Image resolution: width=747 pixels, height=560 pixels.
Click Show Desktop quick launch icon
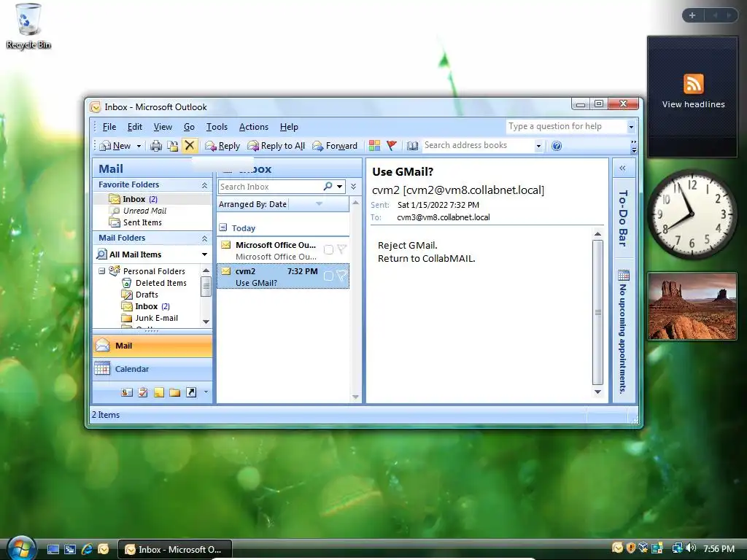point(53,549)
